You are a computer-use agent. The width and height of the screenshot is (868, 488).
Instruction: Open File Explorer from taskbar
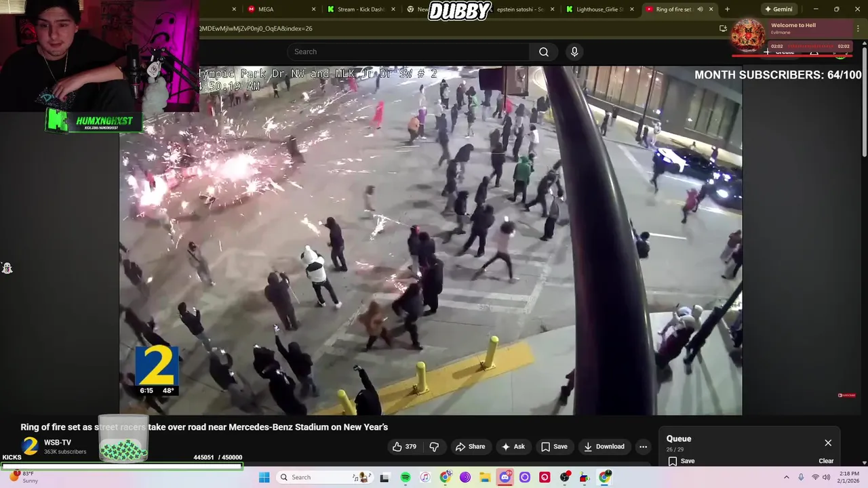click(485, 477)
